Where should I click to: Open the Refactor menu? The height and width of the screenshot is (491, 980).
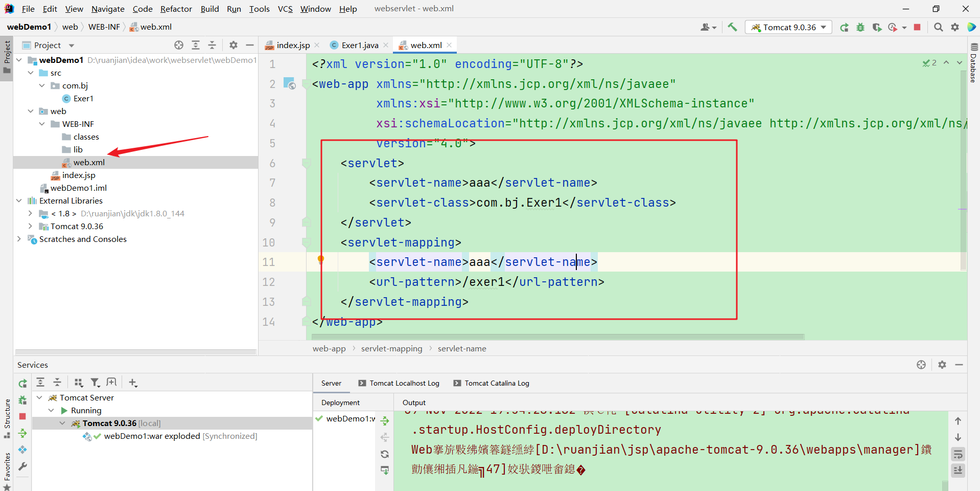coord(176,9)
